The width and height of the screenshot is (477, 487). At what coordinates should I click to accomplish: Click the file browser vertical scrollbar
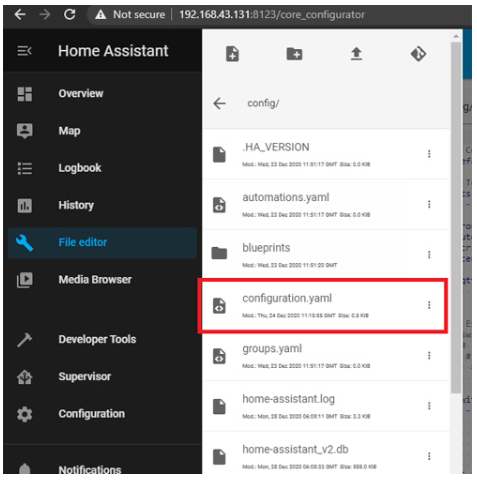tap(456, 217)
